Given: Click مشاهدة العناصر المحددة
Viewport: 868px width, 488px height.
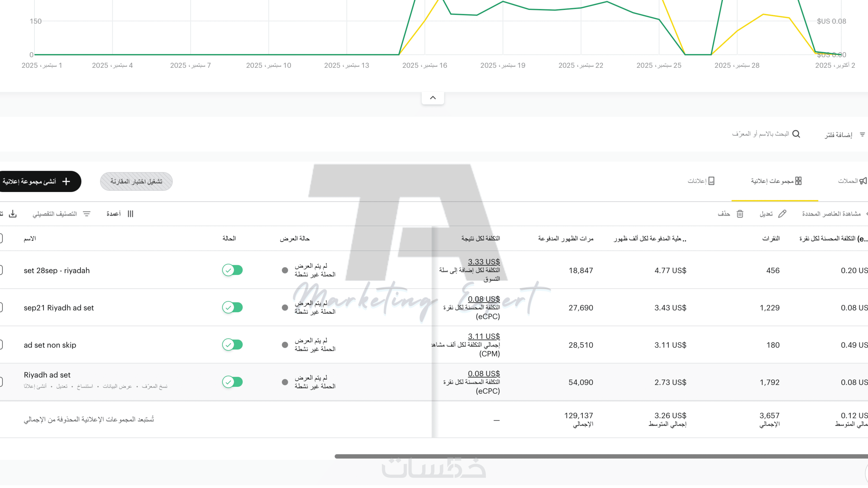Looking at the screenshot, I should pos(831,214).
